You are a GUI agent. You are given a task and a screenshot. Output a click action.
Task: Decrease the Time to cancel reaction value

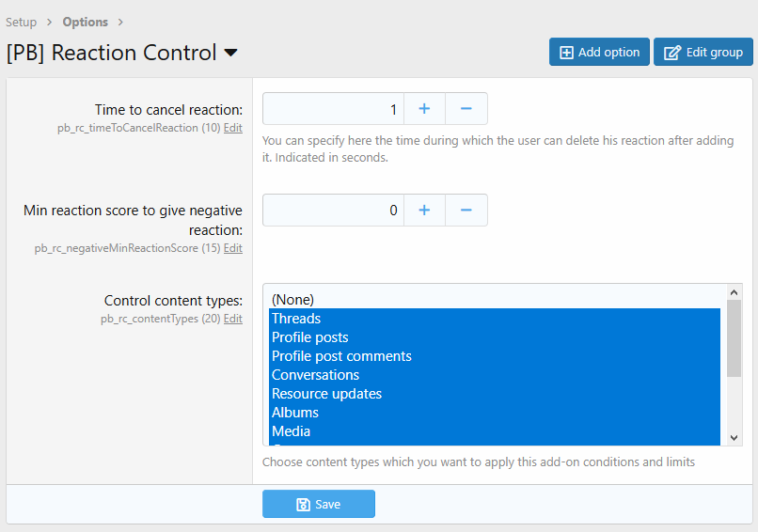(466, 109)
